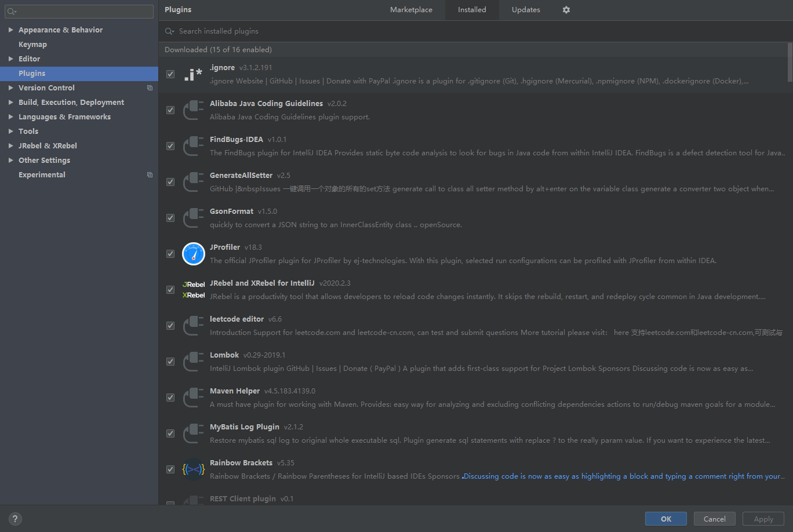793x532 pixels.
Task: Open the plugins settings gear menu
Action: pyautogui.click(x=566, y=10)
